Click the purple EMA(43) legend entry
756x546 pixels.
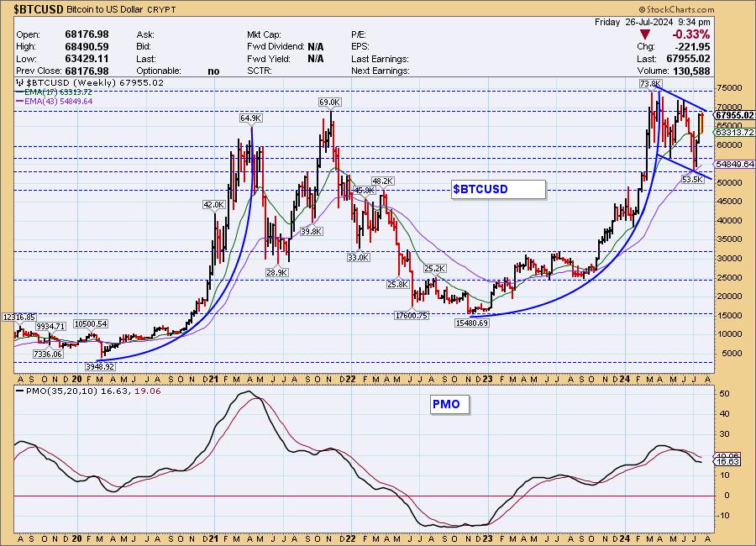54,102
